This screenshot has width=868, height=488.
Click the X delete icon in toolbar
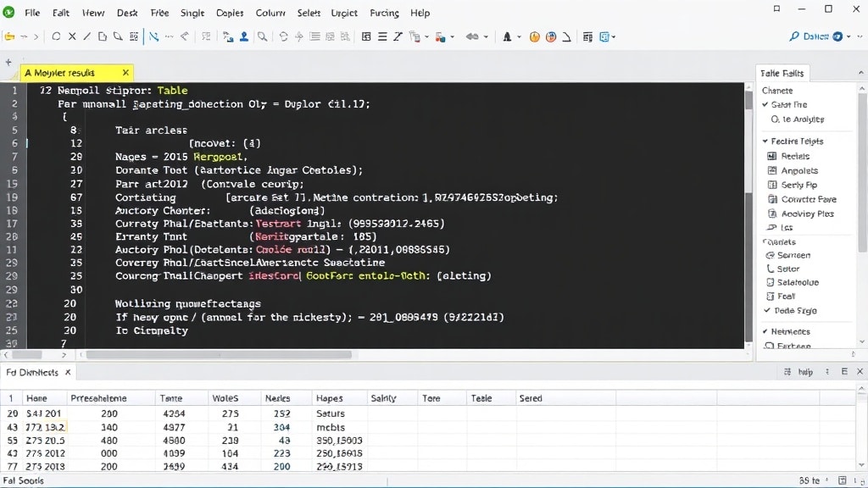(x=72, y=37)
